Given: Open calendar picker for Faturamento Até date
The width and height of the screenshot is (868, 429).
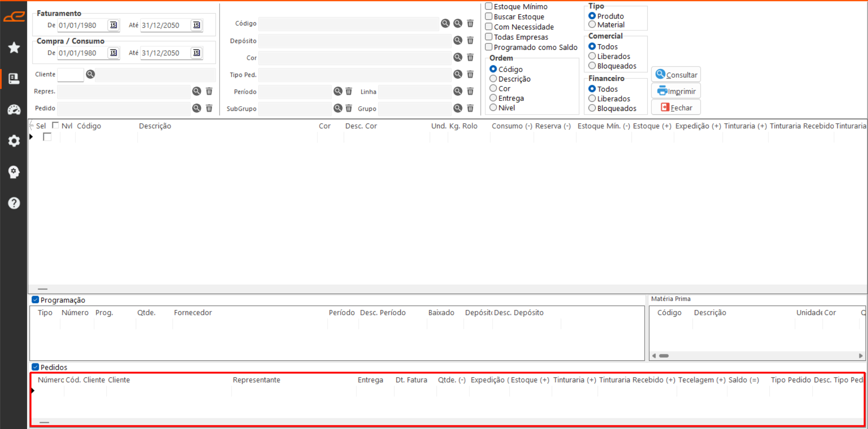Looking at the screenshot, I should pos(196,25).
